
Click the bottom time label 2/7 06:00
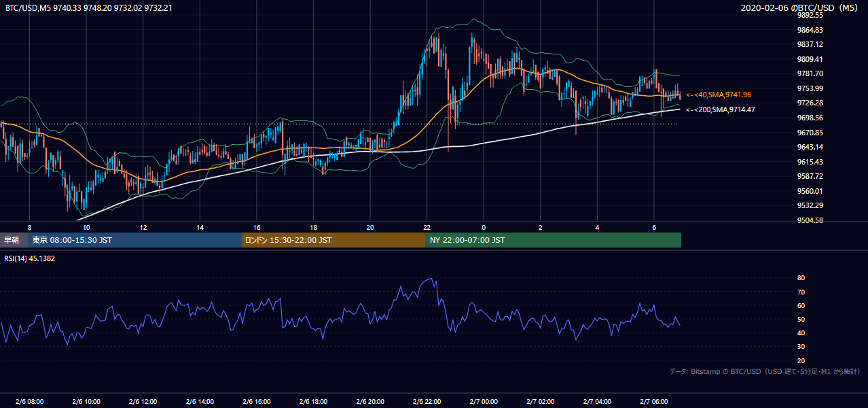tap(653, 402)
